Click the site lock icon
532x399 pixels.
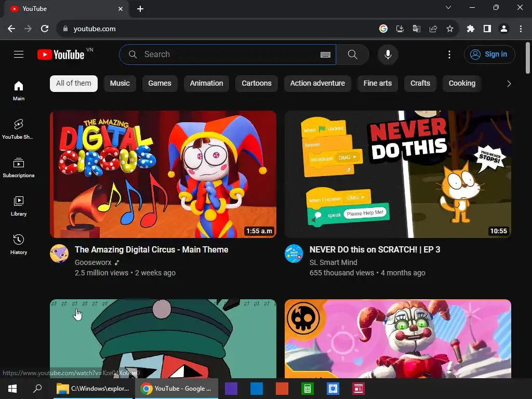(x=65, y=29)
